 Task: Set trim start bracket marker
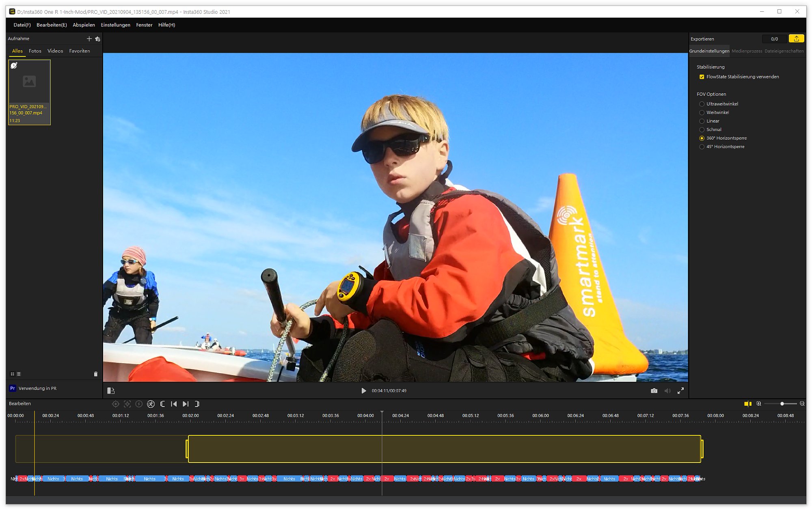tap(162, 404)
